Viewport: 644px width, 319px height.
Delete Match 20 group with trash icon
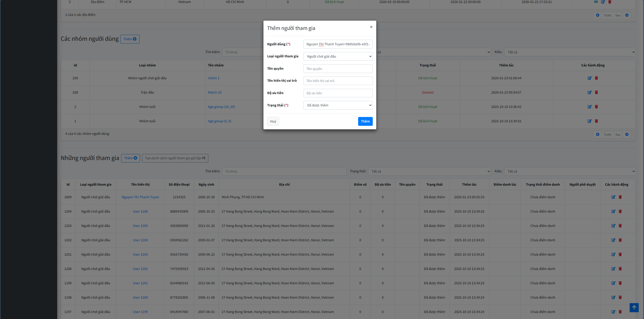(596, 92)
